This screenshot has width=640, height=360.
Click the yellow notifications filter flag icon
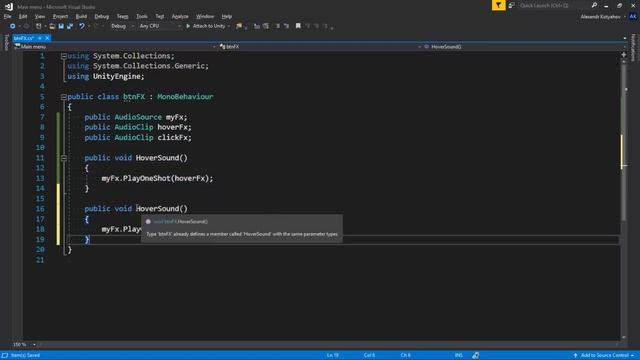point(498,5)
